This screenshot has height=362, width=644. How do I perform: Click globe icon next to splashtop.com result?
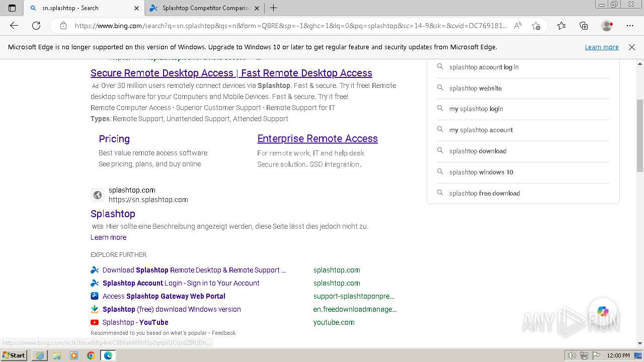[x=98, y=195]
